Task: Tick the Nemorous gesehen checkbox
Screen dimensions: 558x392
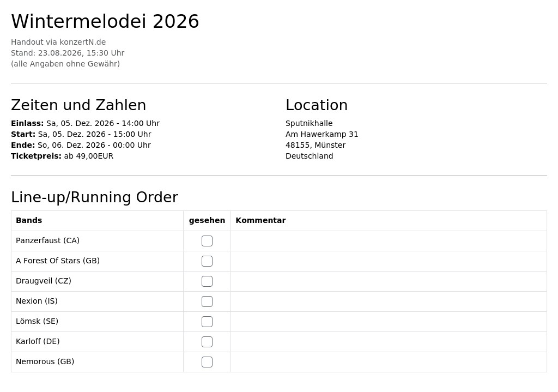Action: (207, 362)
